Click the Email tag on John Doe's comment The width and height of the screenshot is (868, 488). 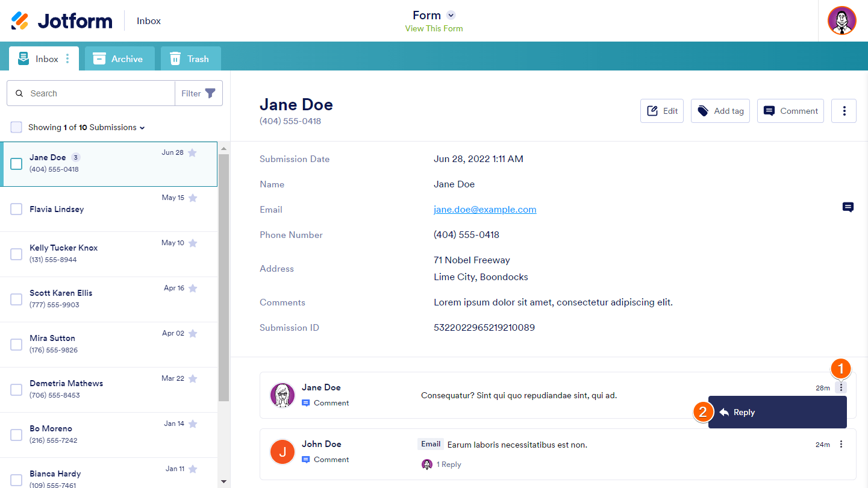pos(431,444)
